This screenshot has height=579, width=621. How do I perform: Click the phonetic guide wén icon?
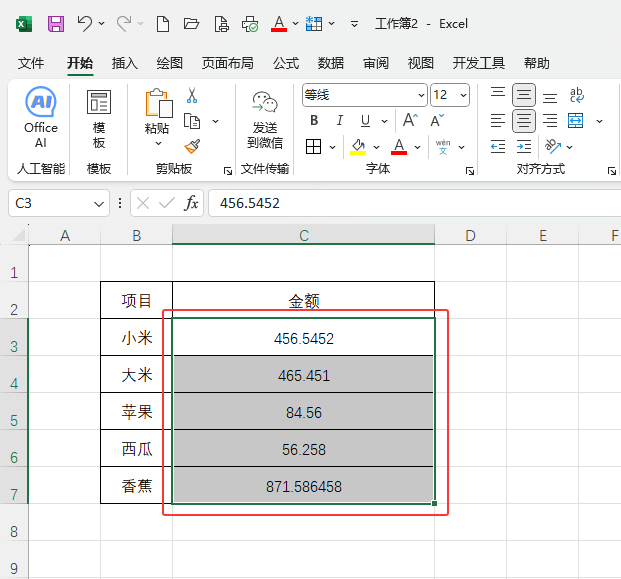443,147
